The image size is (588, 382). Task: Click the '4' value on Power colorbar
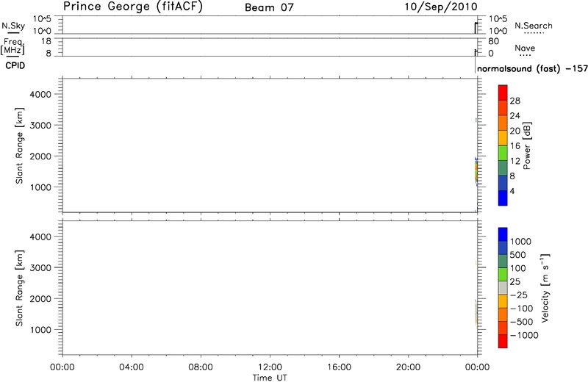512,191
